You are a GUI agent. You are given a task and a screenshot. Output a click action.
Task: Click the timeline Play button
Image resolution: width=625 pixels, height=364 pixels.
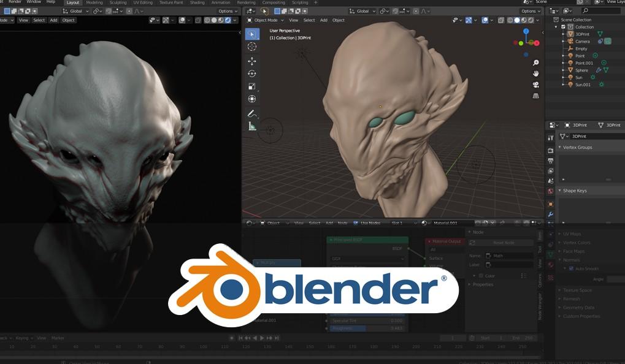pyautogui.click(x=262, y=338)
